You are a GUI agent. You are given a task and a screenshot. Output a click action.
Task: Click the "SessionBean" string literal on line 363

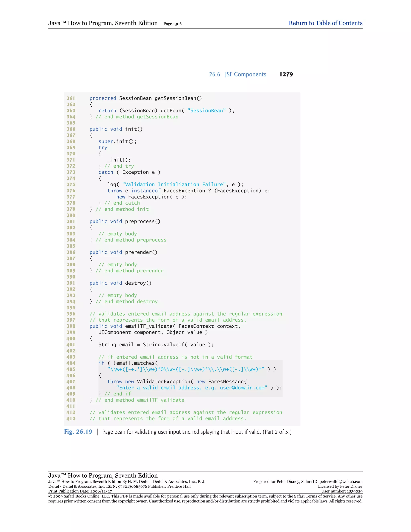coord(207,111)
